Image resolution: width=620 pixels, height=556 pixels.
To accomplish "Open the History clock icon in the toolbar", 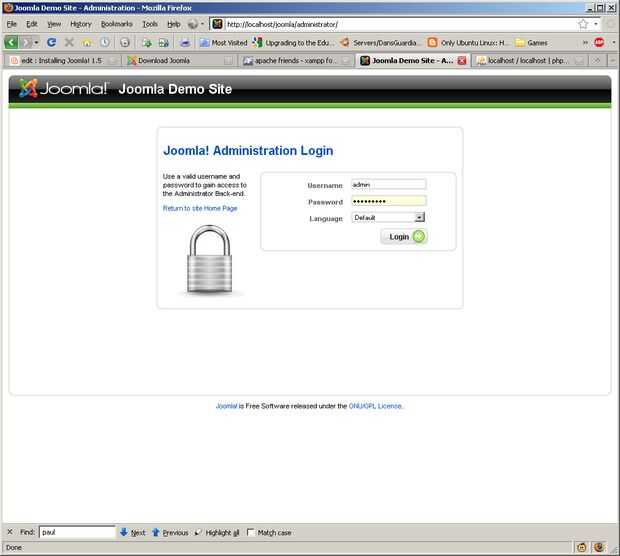I will click(x=105, y=42).
